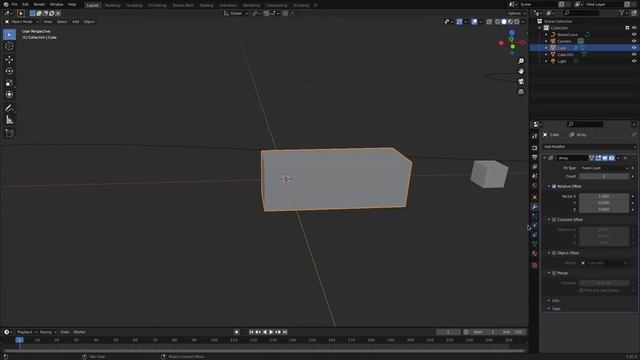This screenshot has width=640, height=360.
Task: Click the blue Z axis gizmo ball
Action: pyautogui.click(x=512, y=33)
